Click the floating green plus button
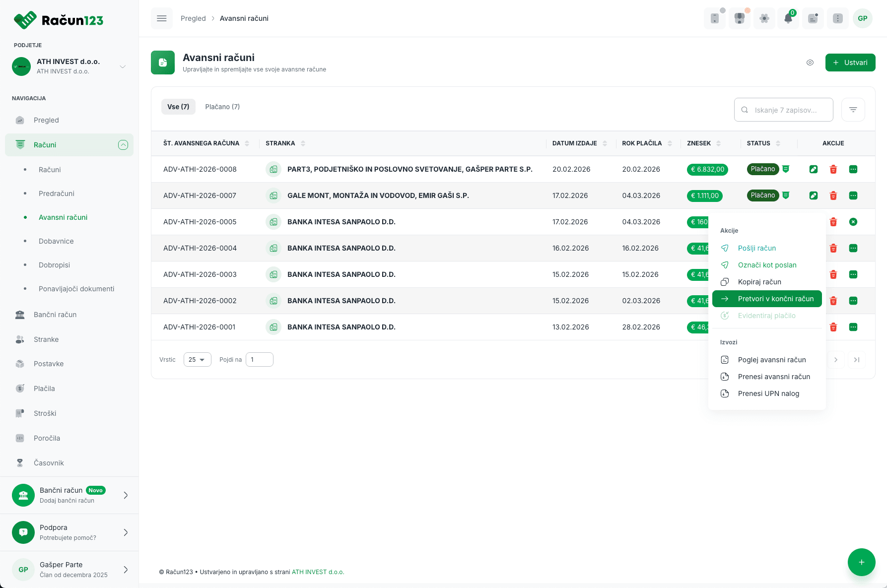The height and width of the screenshot is (588, 887). [862, 562]
